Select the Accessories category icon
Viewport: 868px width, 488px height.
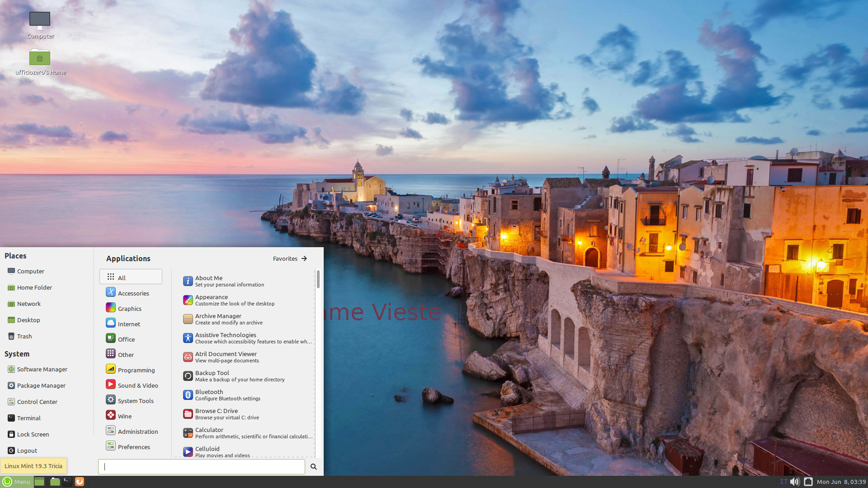[111, 292]
